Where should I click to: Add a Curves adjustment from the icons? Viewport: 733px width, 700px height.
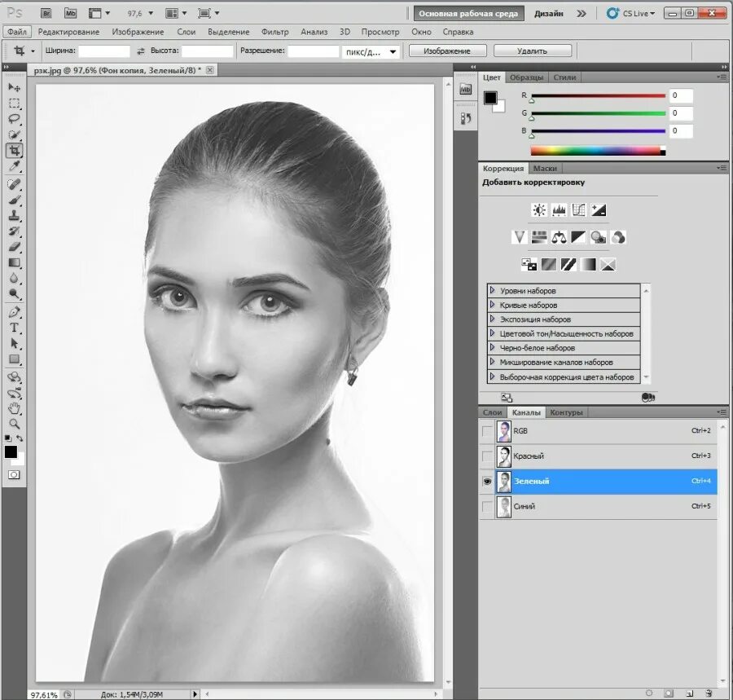tap(579, 210)
